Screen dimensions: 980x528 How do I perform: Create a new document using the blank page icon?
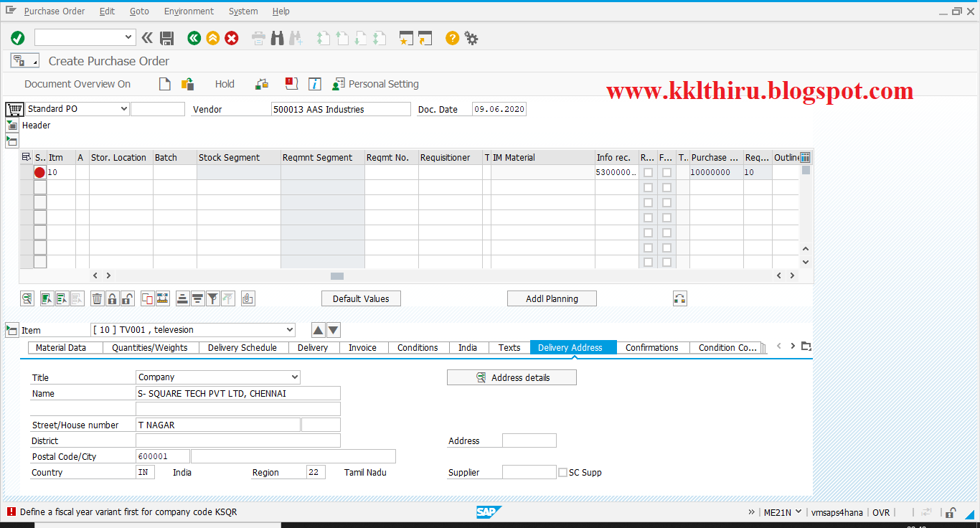click(165, 84)
